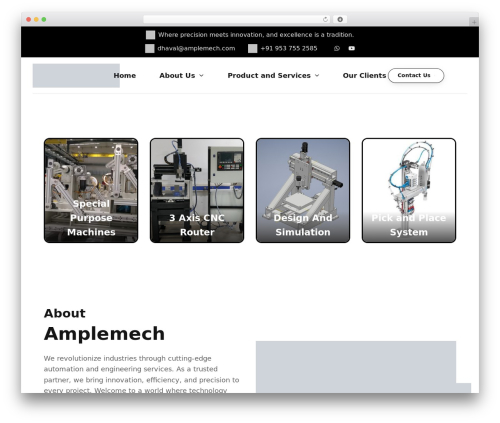
Task: Expand the About Us dropdown chevron
Action: pos(201,76)
